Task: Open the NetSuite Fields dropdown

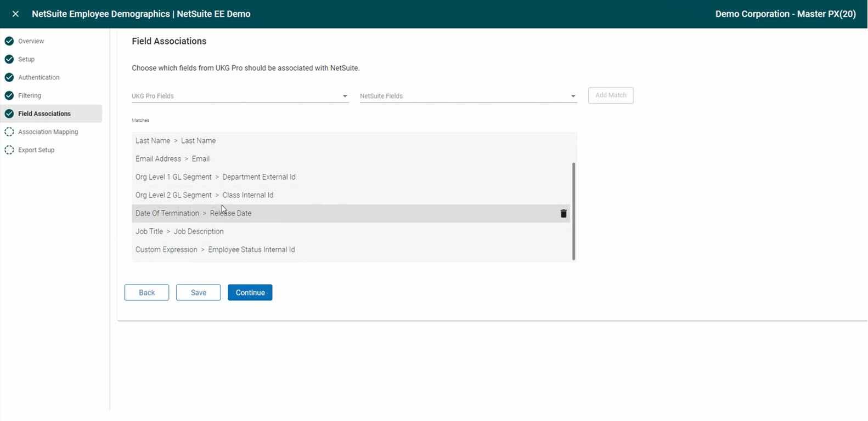Action: pos(468,96)
